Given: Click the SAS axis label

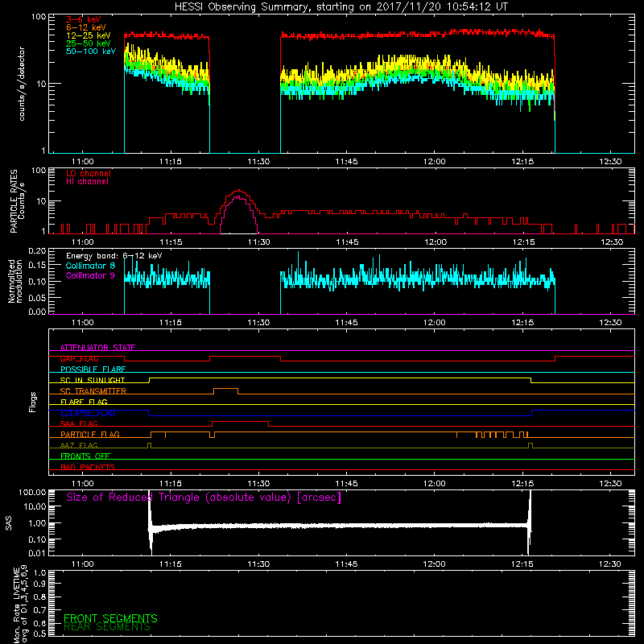Looking at the screenshot, I should tap(8, 523).
